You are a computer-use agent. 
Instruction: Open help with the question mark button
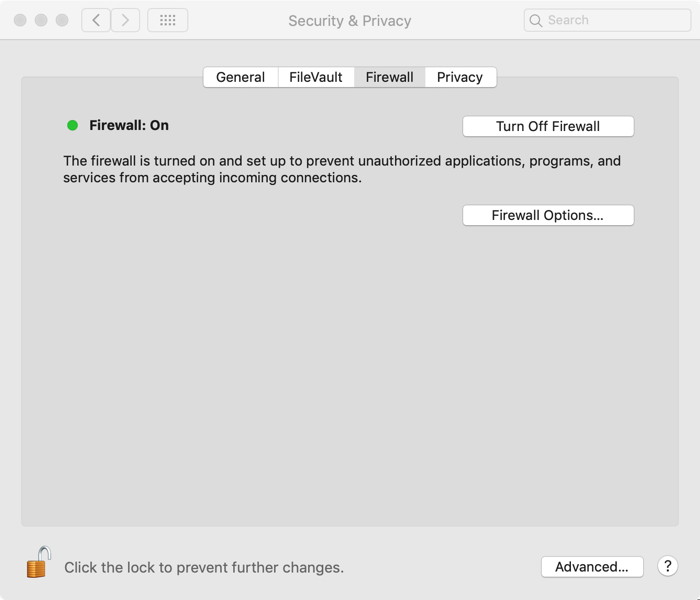tap(668, 566)
